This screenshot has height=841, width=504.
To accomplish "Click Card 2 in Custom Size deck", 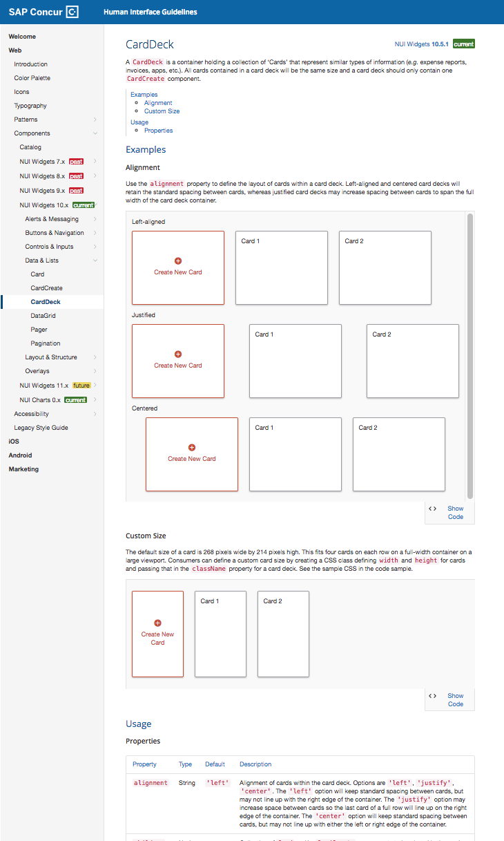I will pyautogui.click(x=283, y=634).
